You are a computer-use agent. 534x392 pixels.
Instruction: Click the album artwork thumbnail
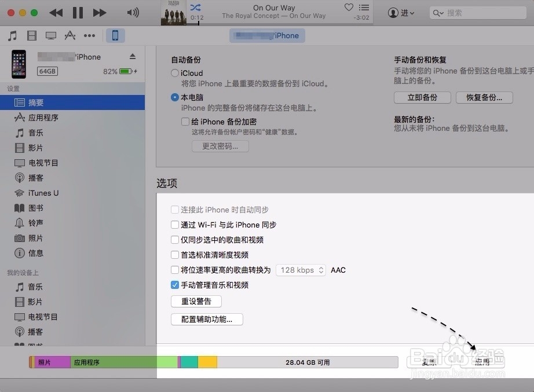(x=174, y=13)
